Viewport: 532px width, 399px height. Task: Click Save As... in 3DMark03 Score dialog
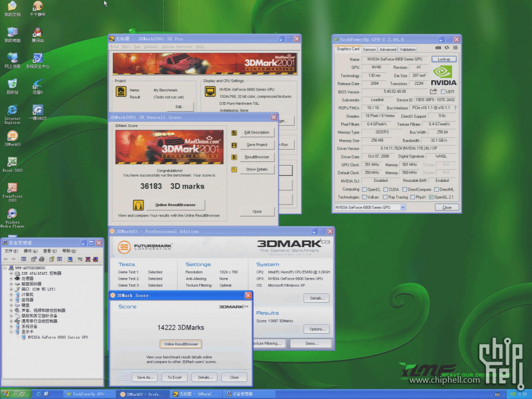(145, 377)
